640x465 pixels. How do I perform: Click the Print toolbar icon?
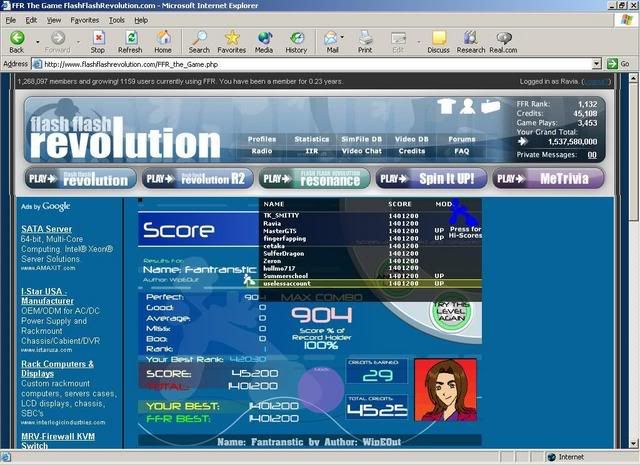[365, 37]
